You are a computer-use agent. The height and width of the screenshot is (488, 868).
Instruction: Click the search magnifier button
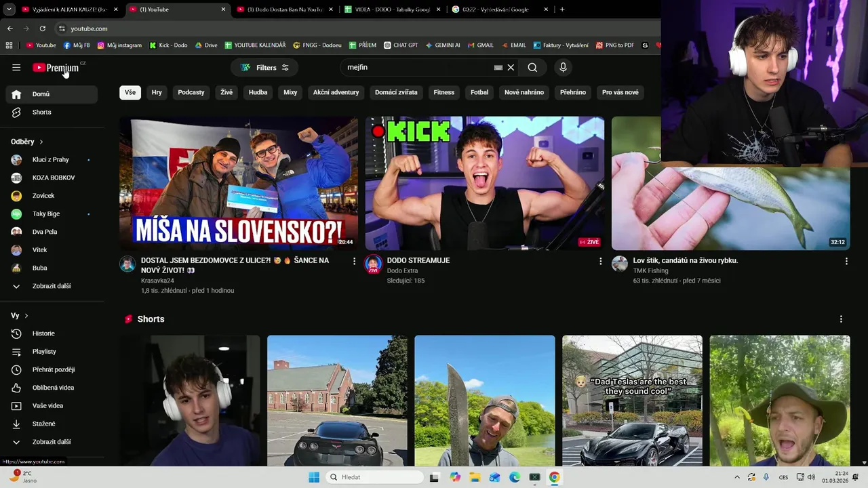(532, 67)
